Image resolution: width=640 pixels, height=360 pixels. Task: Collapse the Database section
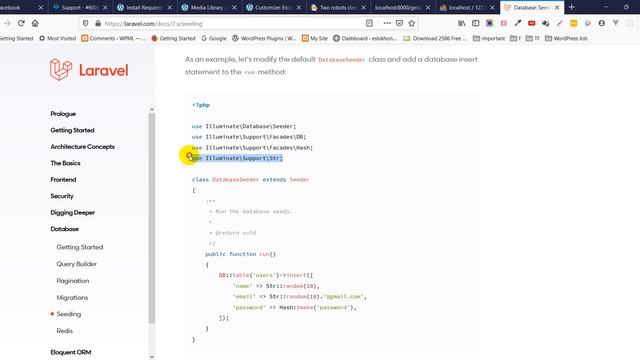click(64, 229)
